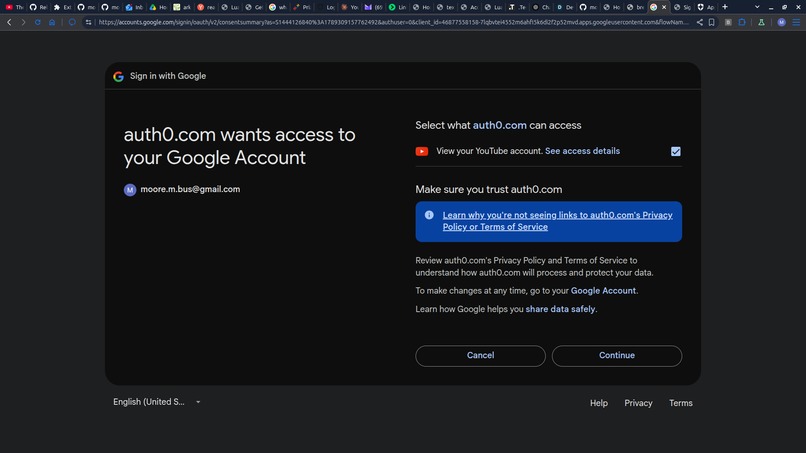Switch to the '(6' tab
The width and height of the screenshot is (806, 453).
click(374, 7)
